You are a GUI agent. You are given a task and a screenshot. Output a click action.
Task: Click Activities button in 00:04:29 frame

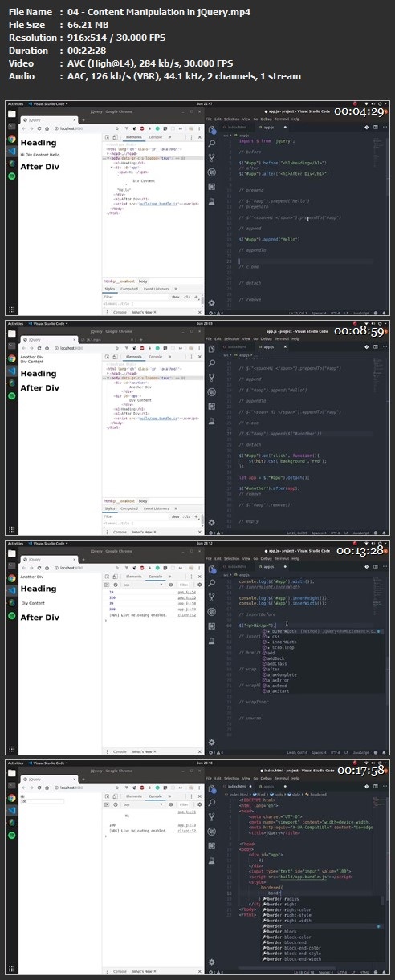click(x=15, y=103)
